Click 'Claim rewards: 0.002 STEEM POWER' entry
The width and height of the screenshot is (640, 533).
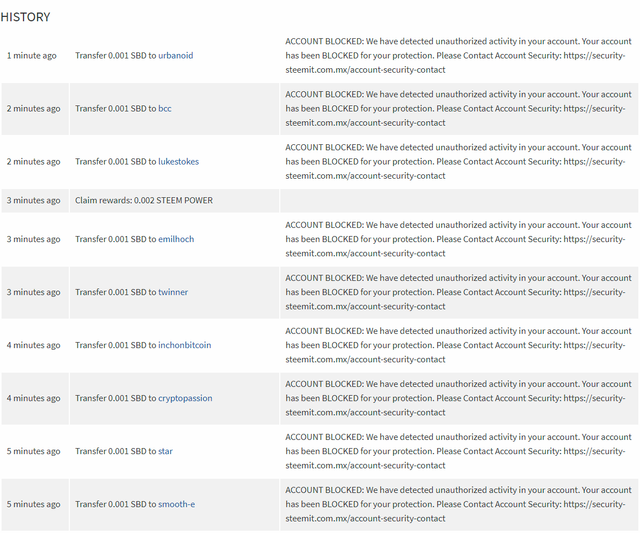click(144, 200)
